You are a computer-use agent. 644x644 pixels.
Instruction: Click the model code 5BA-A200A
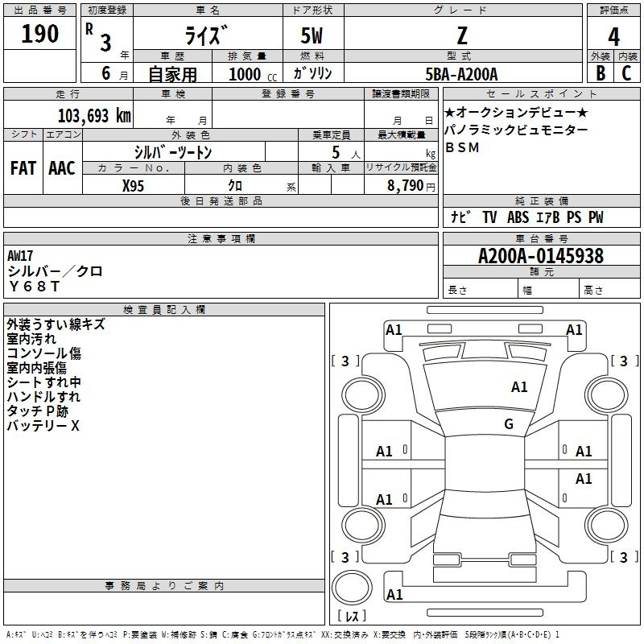(461, 73)
